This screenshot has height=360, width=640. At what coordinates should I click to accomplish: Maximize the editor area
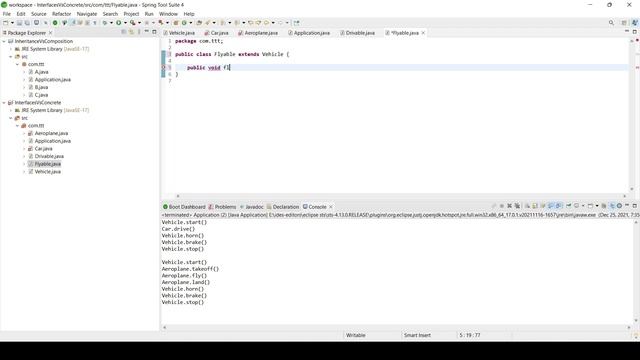click(x=634, y=32)
